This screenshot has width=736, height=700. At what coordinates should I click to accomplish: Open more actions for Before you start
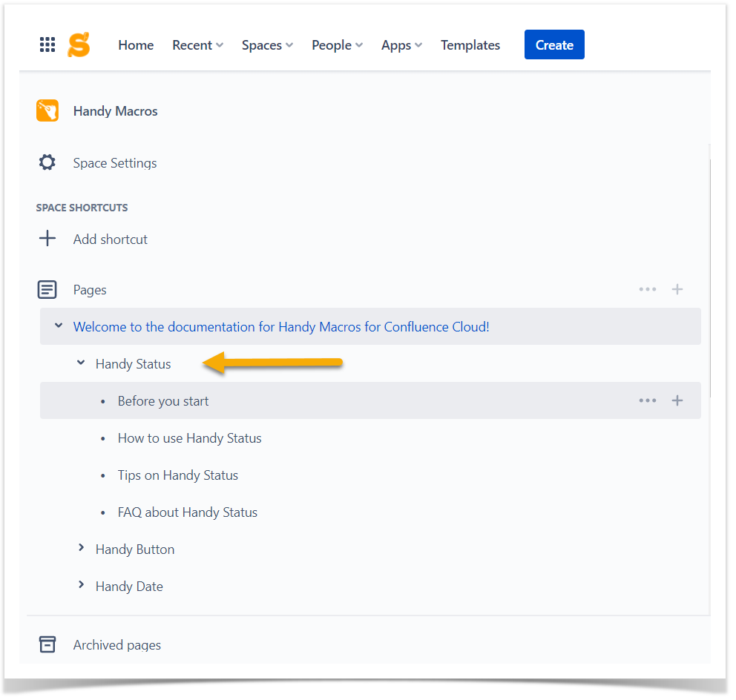pos(647,400)
